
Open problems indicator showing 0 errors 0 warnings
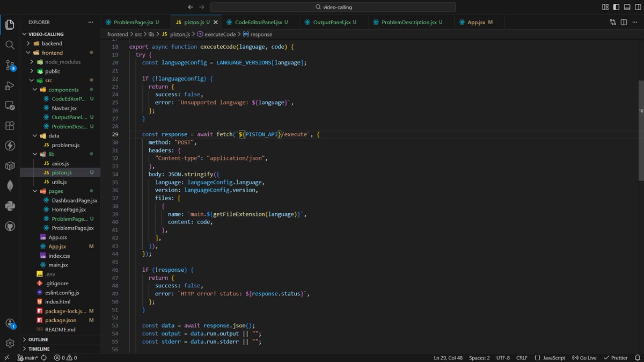tap(65, 358)
